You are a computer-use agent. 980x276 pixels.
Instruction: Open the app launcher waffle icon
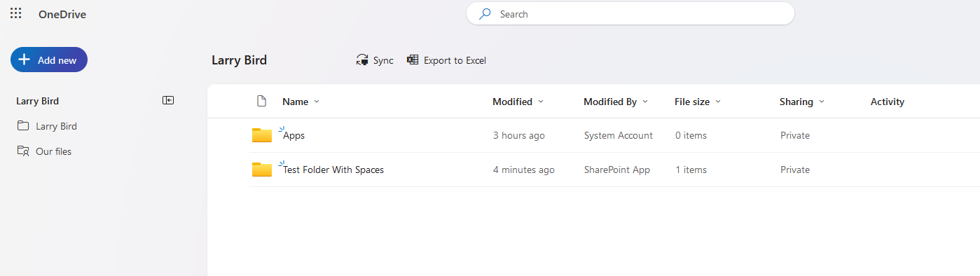coord(16,13)
